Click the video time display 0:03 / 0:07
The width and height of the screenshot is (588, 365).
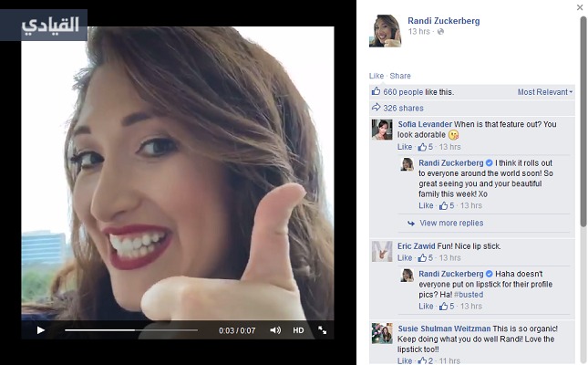point(237,330)
